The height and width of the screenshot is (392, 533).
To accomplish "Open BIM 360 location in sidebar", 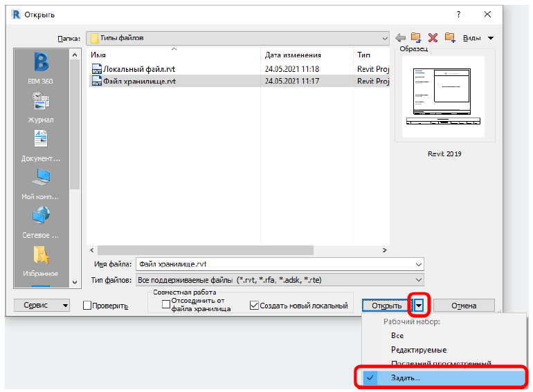I will (40, 66).
